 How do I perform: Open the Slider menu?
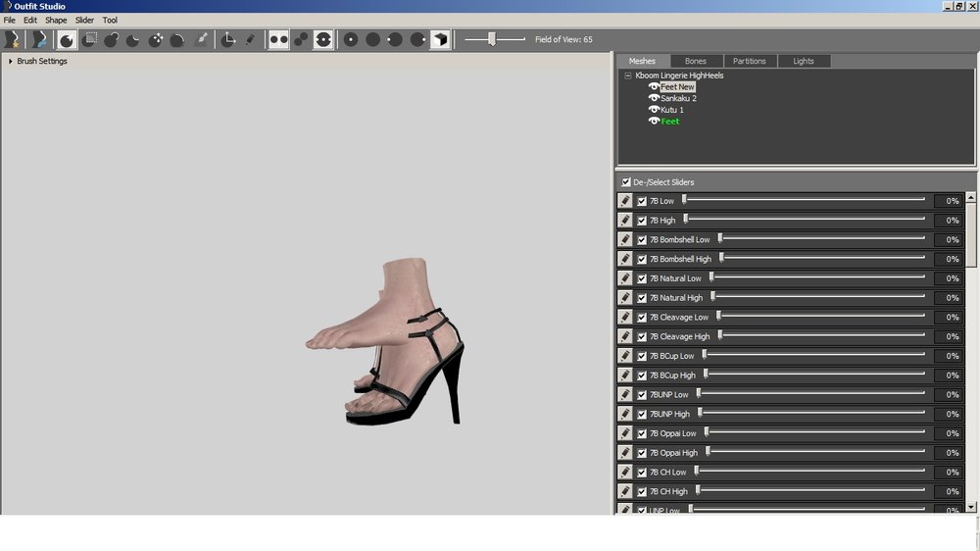tap(84, 20)
